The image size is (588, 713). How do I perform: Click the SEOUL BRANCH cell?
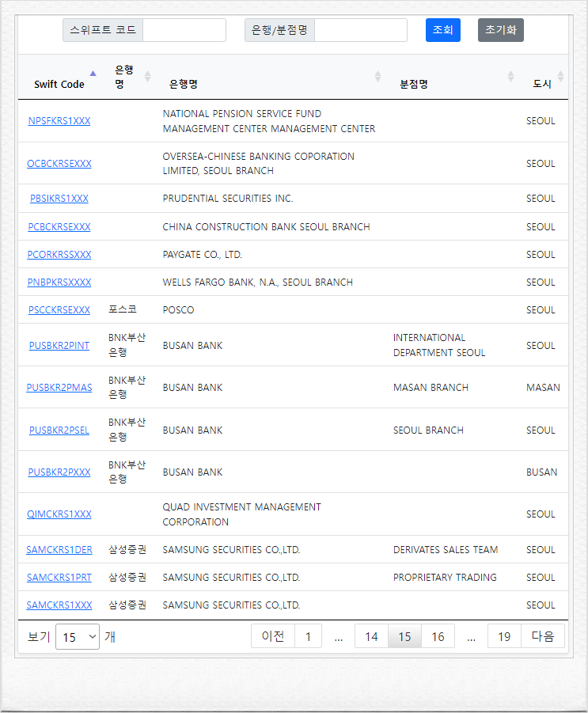pyautogui.click(x=428, y=430)
